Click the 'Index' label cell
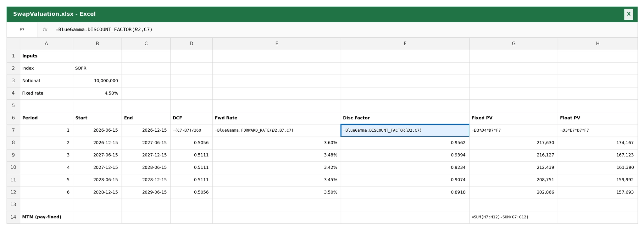 (47, 68)
